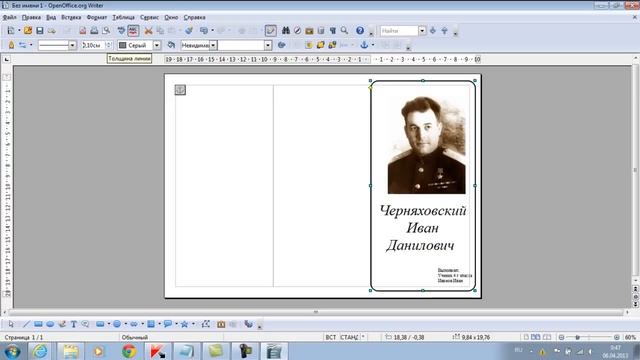Open the line color Серый dropdown

point(157,45)
